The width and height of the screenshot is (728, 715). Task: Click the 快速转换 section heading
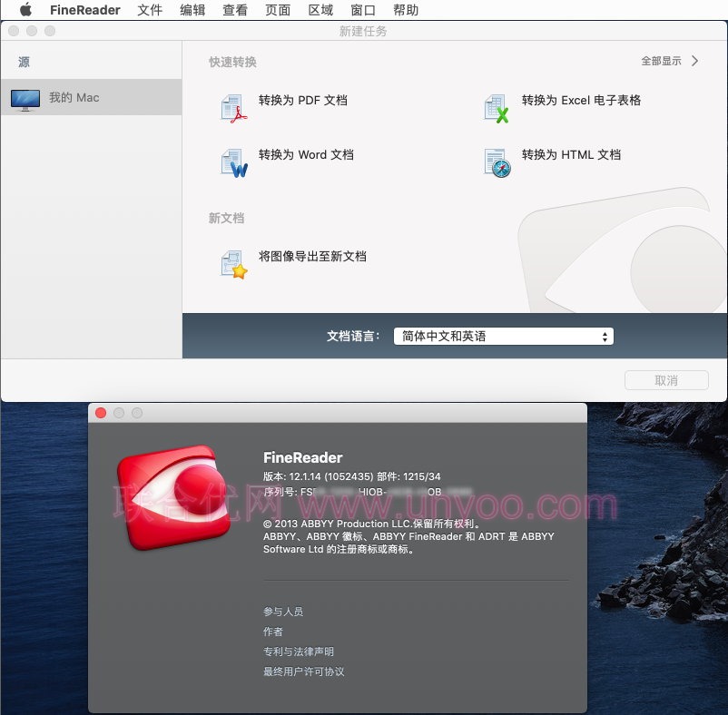(232, 63)
